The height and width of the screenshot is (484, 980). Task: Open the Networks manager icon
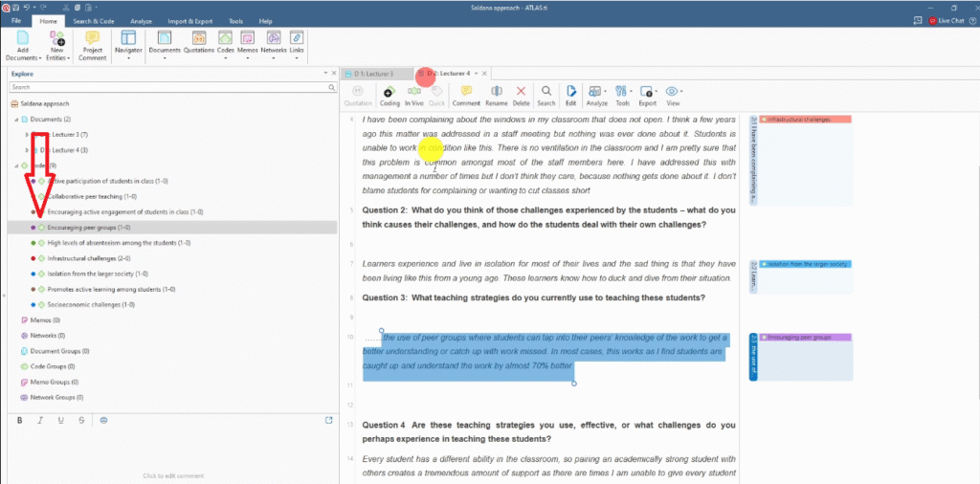coord(273,38)
